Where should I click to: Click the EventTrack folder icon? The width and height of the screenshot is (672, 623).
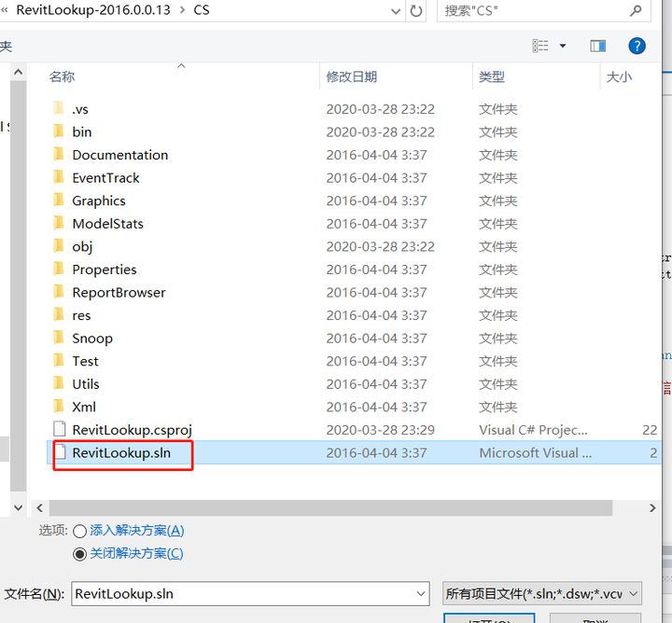59,177
